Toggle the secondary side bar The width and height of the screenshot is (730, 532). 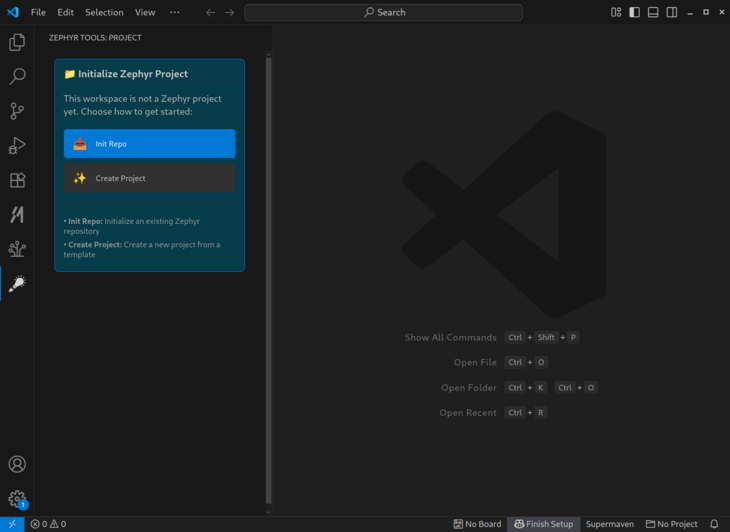672,13
